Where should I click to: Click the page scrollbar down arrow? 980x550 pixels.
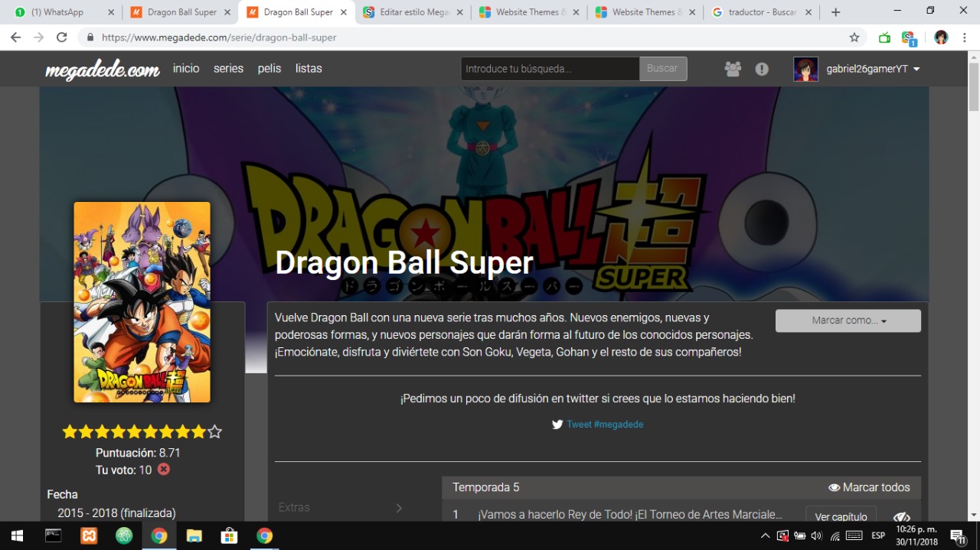pyautogui.click(x=973, y=515)
